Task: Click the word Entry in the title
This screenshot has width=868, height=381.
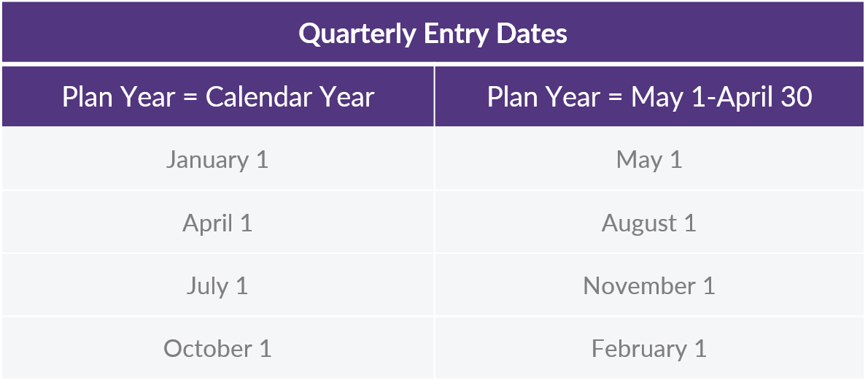Action: (456, 34)
